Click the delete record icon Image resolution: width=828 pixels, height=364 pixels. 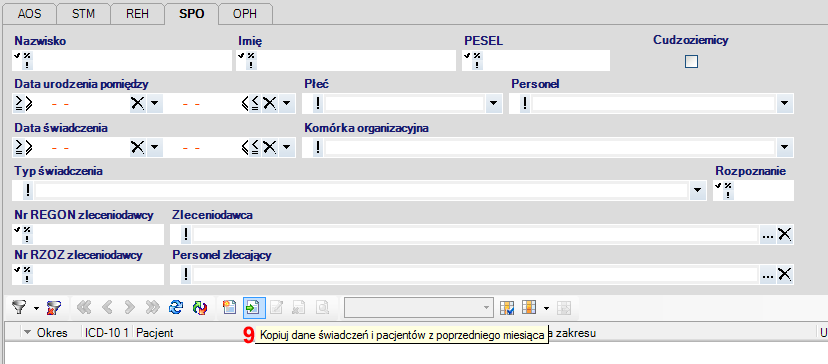click(x=299, y=307)
